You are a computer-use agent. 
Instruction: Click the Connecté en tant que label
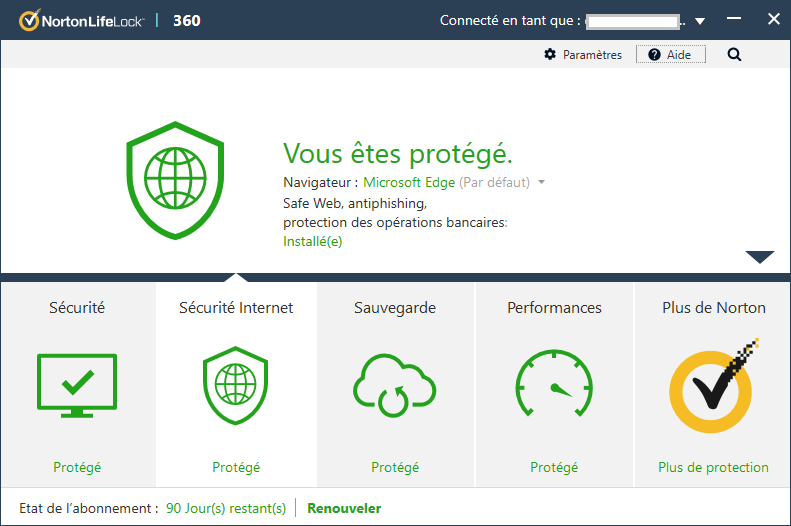(x=510, y=21)
